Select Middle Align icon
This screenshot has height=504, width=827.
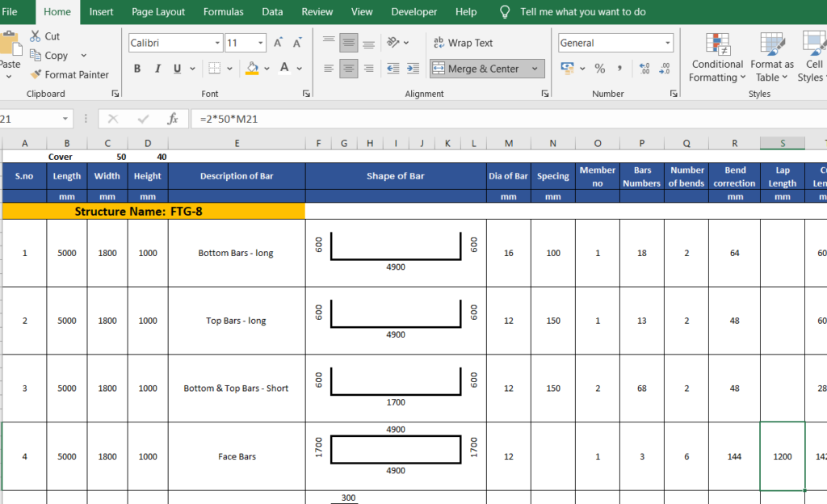349,42
